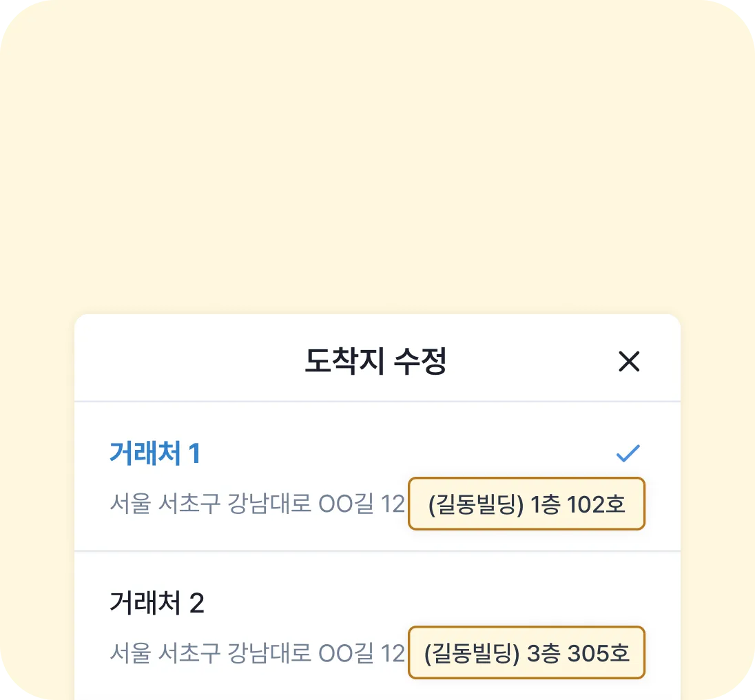Click 길동빌딩 in the 거래처 2 address
Viewport: 755px width, 700px height.
(472, 653)
